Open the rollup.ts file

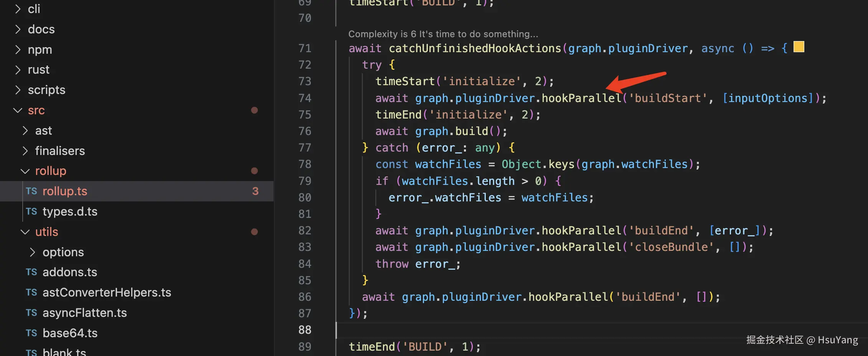[x=65, y=191]
